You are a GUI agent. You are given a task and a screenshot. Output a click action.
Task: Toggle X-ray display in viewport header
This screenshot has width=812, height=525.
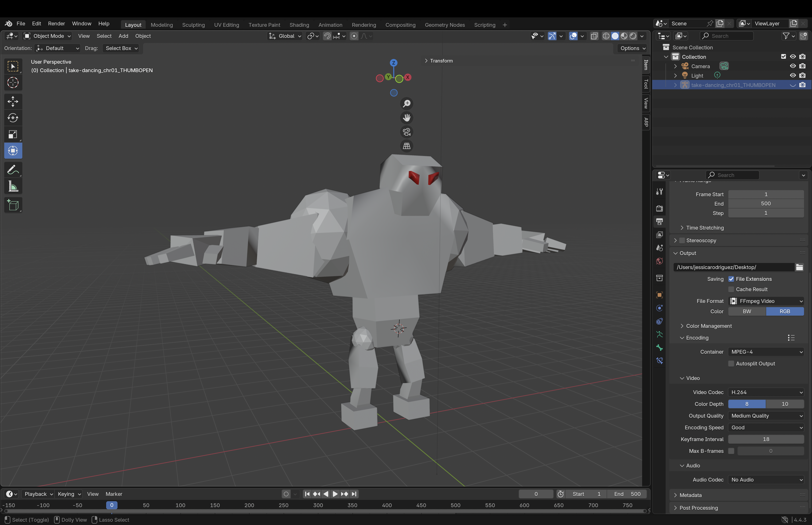tap(594, 36)
